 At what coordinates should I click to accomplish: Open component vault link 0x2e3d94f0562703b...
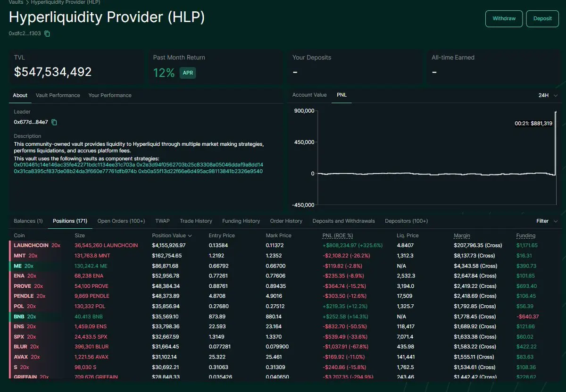pyautogui.click(x=200, y=165)
